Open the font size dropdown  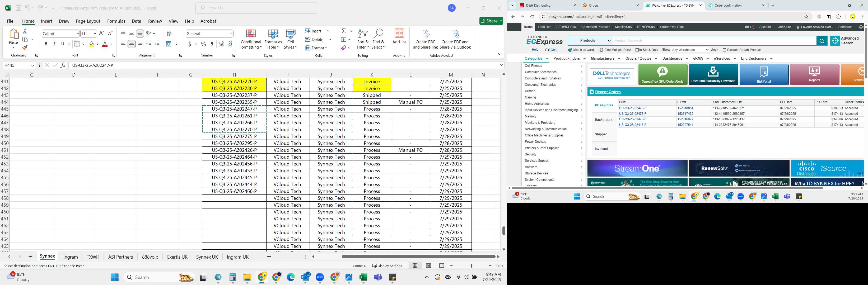click(95, 34)
